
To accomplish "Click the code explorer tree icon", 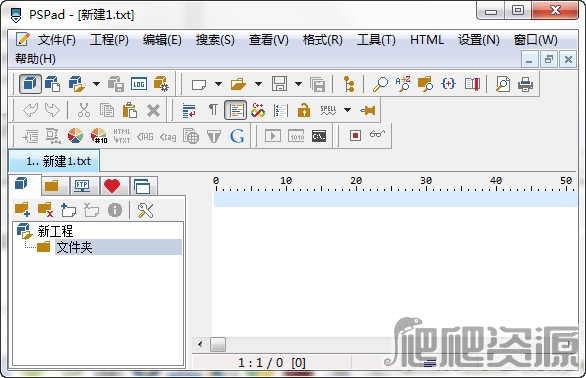I will pyautogui.click(x=349, y=84).
